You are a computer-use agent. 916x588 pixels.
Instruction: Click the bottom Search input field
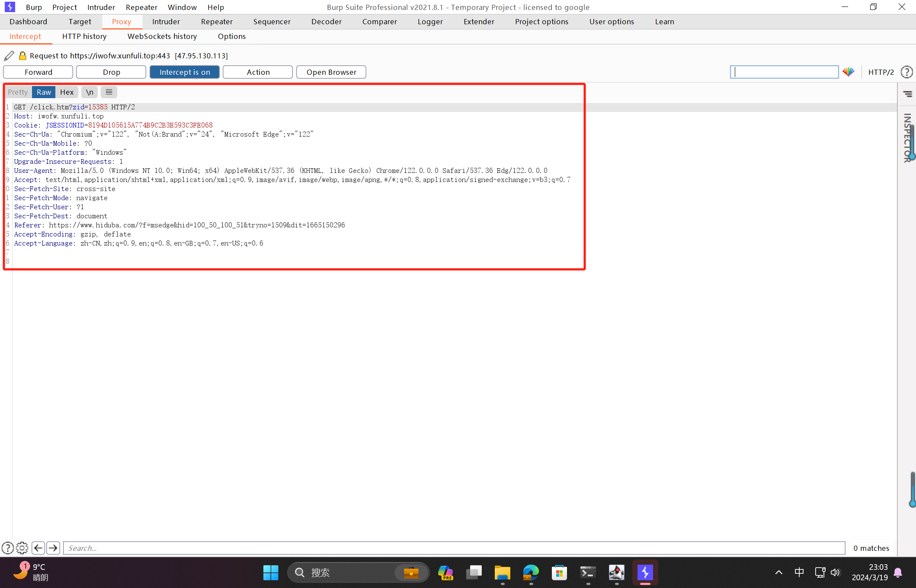point(454,548)
